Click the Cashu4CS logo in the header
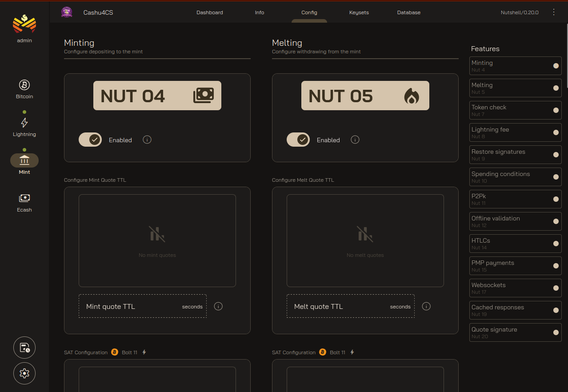568x392 pixels. [x=67, y=12]
